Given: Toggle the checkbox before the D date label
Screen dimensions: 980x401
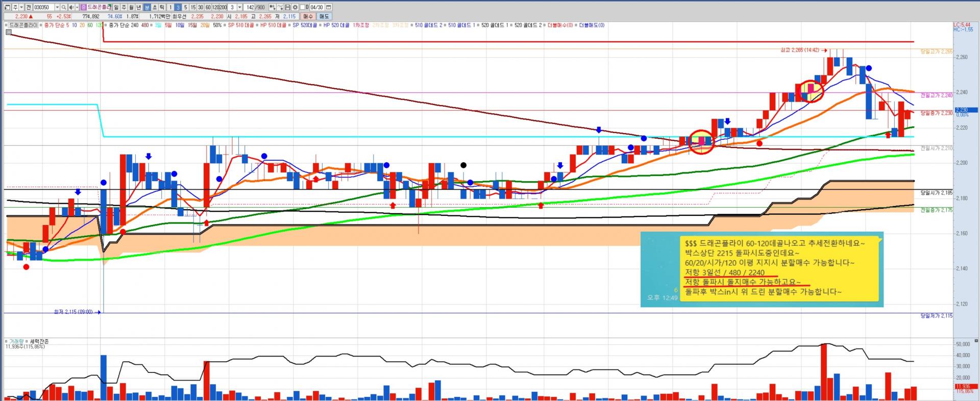Looking at the screenshot, I should [x=303, y=8].
